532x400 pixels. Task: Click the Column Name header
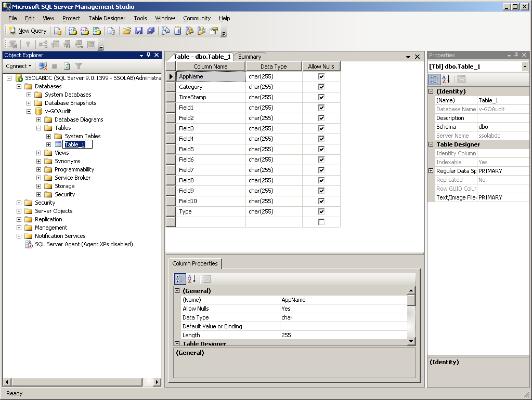tap(211, 66)
